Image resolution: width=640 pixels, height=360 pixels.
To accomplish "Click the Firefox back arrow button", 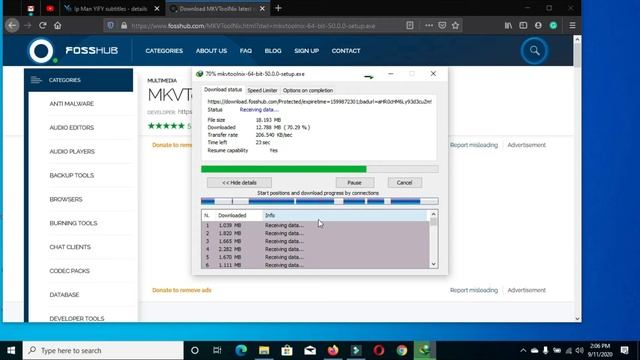I will 12,25.
